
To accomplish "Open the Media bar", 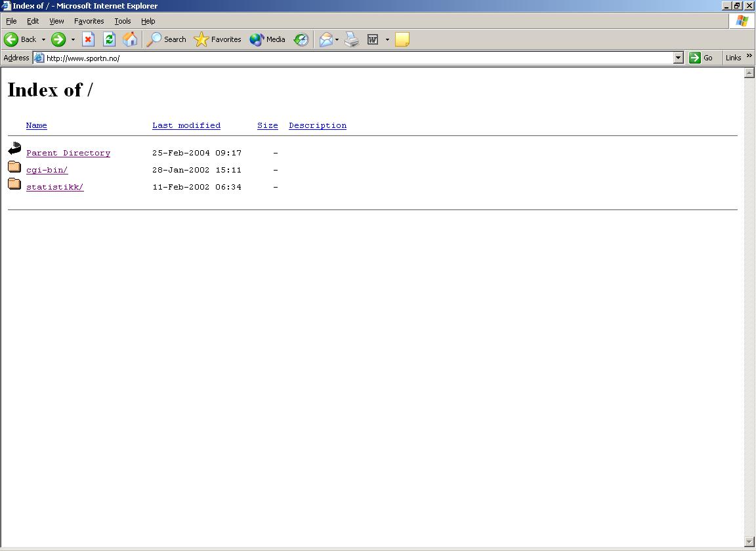I will pos(268,39).
